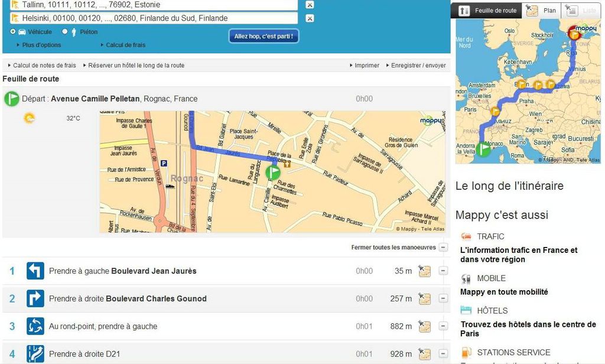Collapse the Boulevard Charles Gounod step
Screen dimensions: 605x364
pos(443,298)
